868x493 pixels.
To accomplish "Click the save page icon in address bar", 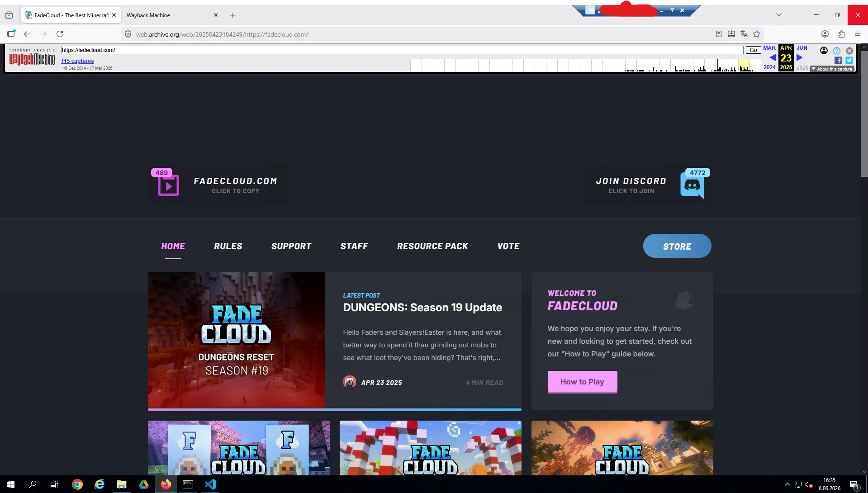I will (x=731, y=34).
